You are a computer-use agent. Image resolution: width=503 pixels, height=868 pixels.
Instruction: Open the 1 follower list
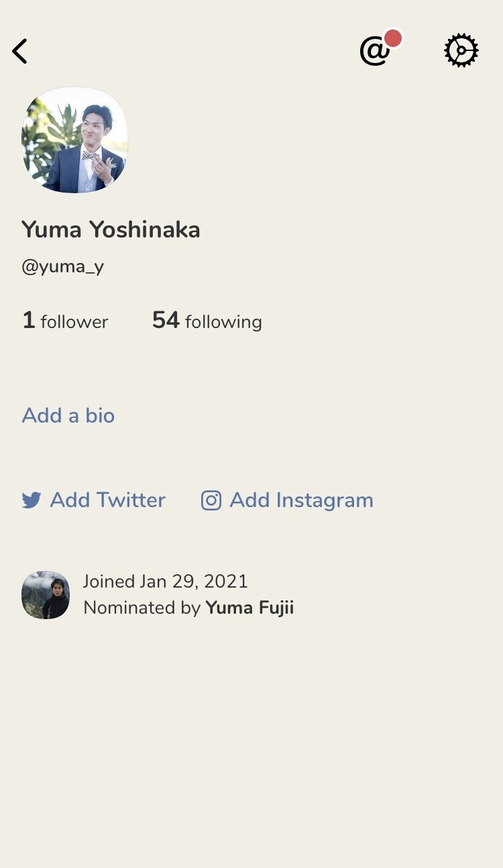pos(65,321)
